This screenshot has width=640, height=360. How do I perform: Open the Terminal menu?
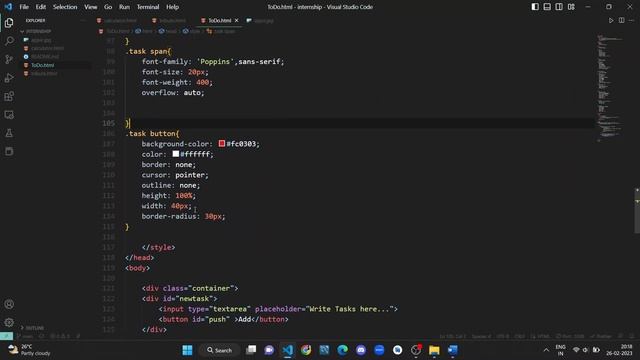click(148, 7)
